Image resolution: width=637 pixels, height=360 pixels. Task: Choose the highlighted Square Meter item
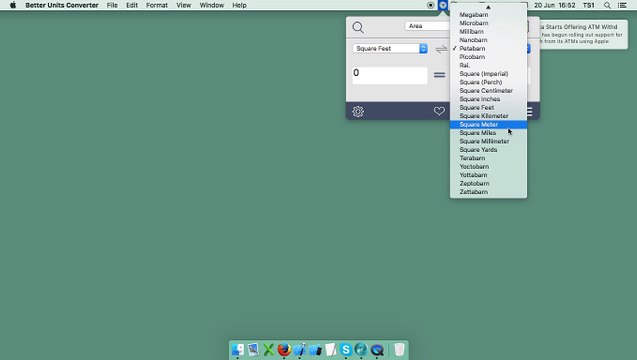[488, 124]
